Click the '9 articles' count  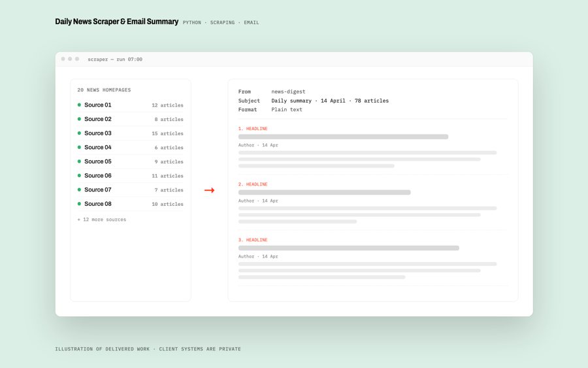(169, 161)
